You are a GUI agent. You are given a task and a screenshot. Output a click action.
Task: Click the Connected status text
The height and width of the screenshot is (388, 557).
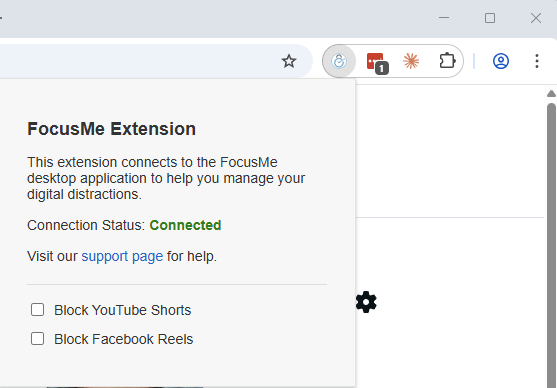[x=185, y=225]
